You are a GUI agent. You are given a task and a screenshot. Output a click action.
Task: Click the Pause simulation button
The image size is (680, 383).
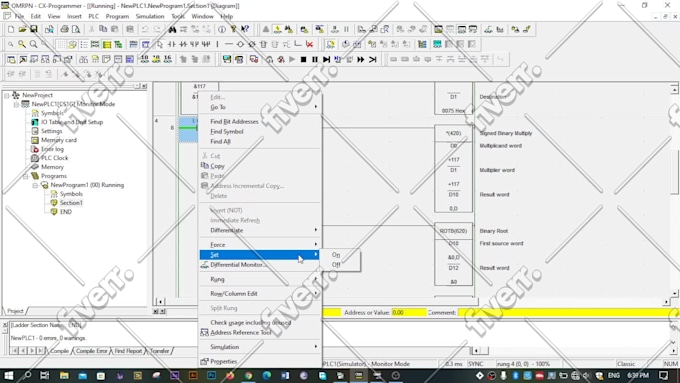(315, 59)
